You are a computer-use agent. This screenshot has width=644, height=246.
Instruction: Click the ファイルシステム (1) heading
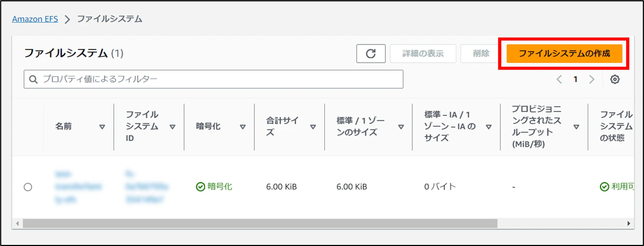pos(74,53)
